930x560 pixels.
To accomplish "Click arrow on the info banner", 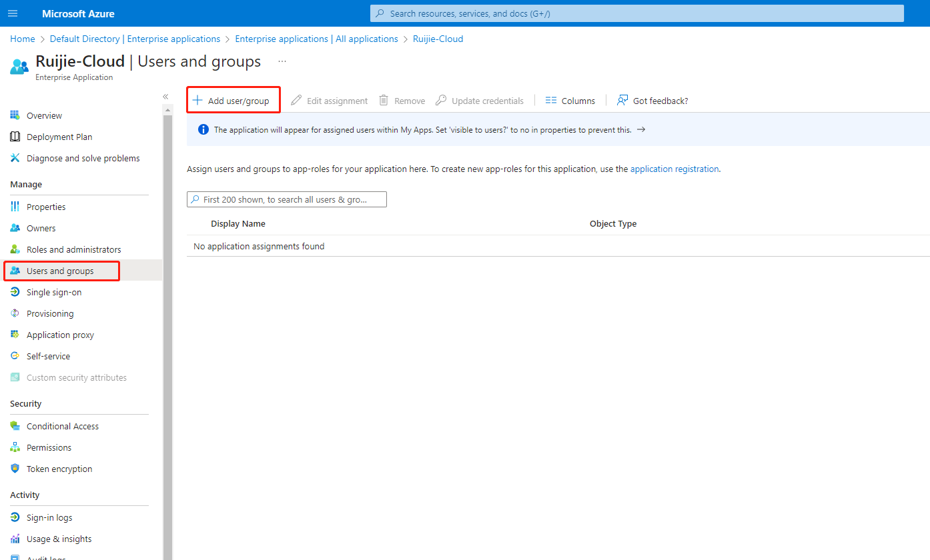I will point(641,130).
